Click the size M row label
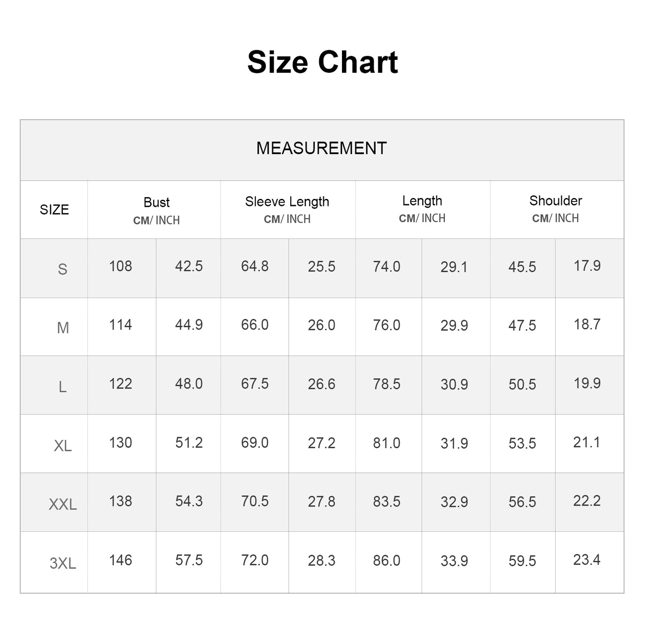The width and height of the screenshot is (646, 644). [x=63, y=328]
